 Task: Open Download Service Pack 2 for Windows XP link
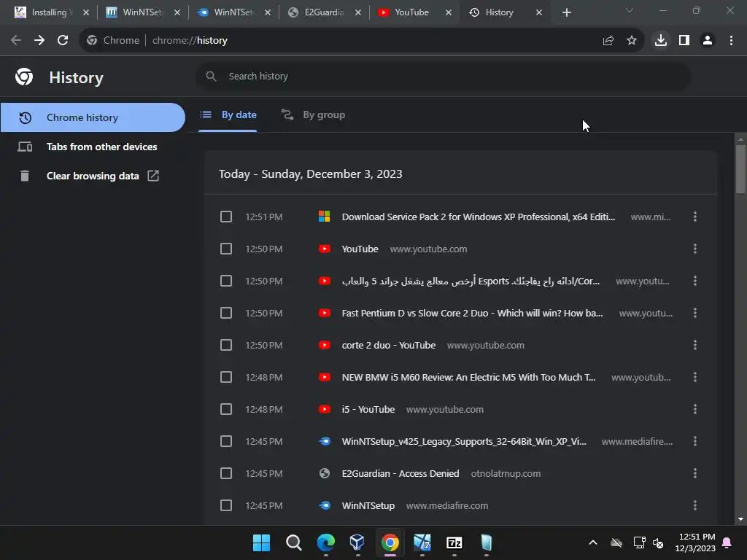[x=479, y=217]
